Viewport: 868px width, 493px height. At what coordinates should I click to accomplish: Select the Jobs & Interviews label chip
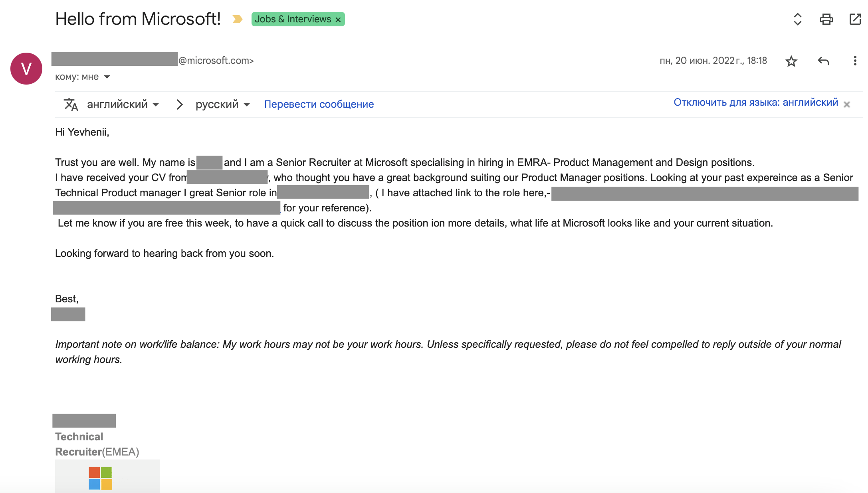(293, 19)
